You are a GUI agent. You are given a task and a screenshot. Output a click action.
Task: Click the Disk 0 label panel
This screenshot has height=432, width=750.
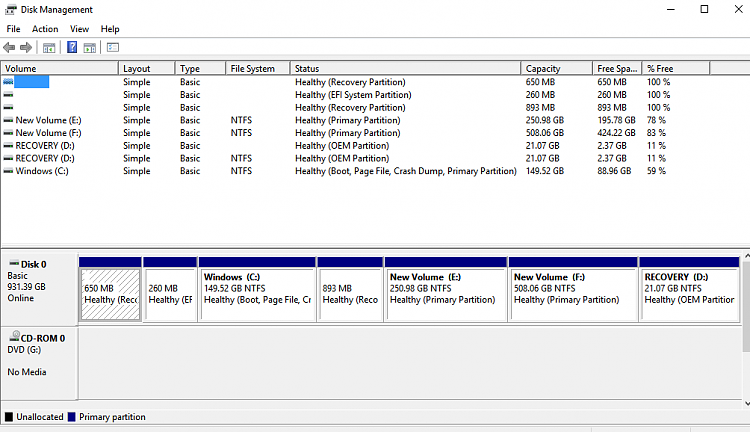tap(39, 288)
